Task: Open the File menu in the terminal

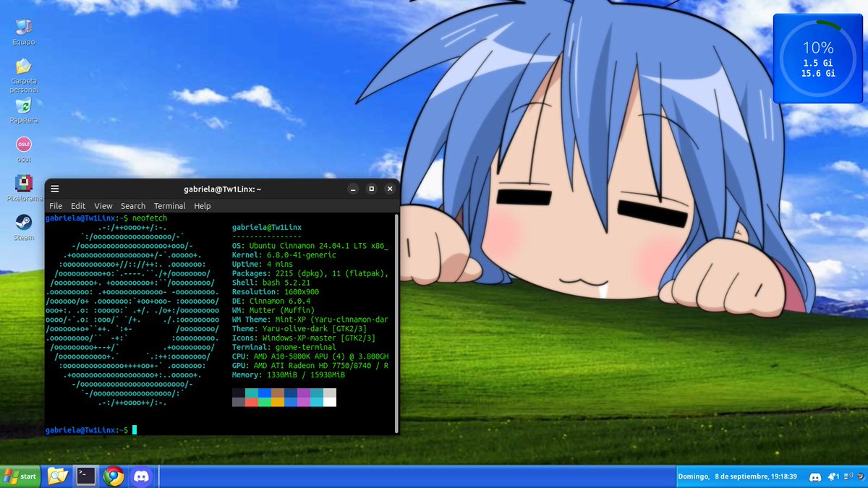Action: point(56,206)
